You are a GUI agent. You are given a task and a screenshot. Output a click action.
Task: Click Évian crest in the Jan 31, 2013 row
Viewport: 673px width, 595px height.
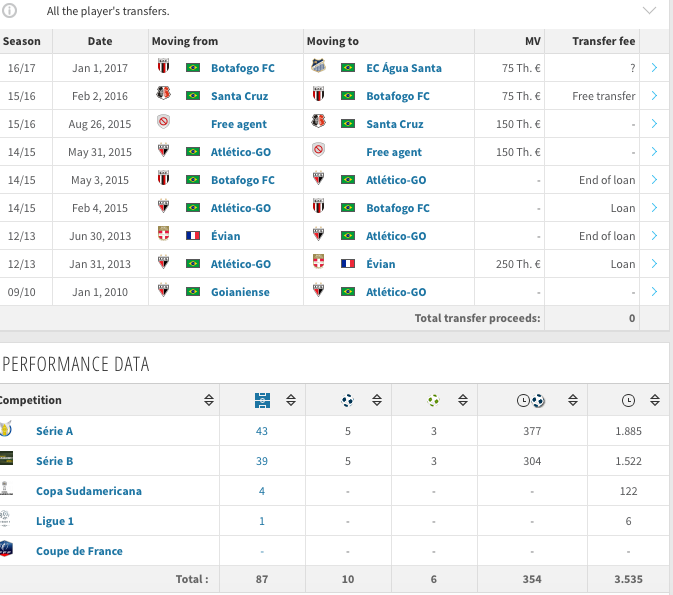pyautogui.click(x=318, y=262)
